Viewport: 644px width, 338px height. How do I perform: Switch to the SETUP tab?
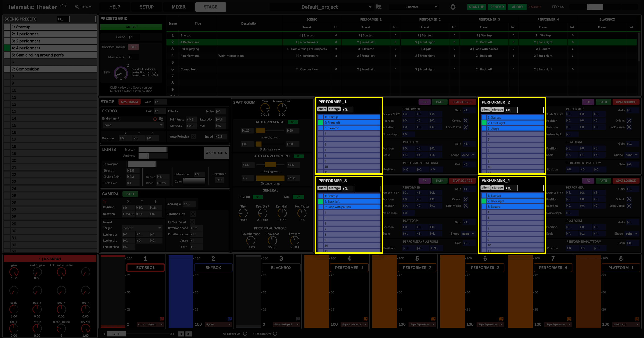click(x=147, y=7)
